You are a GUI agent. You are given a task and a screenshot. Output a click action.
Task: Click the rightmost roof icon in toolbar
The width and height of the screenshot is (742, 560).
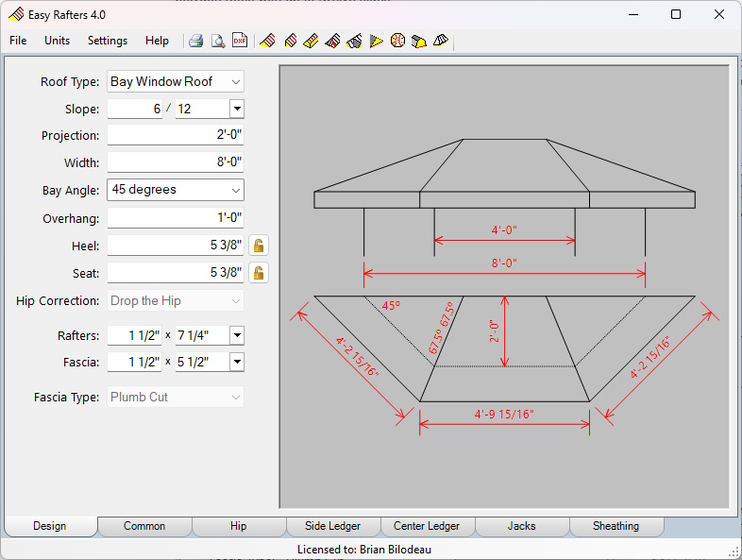click(x=441, y=41)
